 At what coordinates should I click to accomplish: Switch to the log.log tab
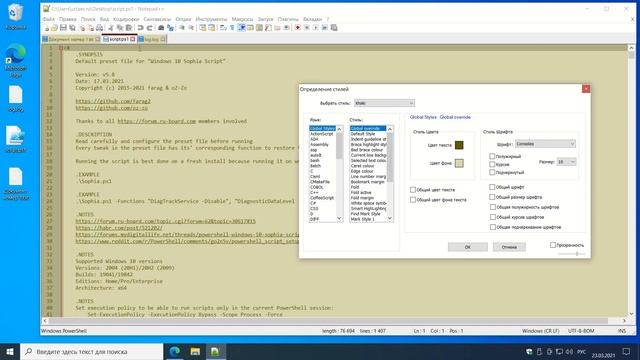click(x=151, y=39)
